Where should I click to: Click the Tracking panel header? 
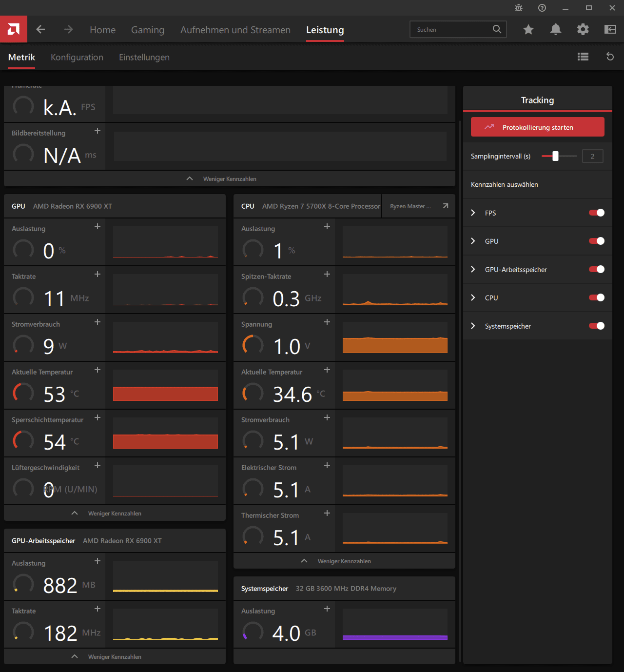coord(538,99)
